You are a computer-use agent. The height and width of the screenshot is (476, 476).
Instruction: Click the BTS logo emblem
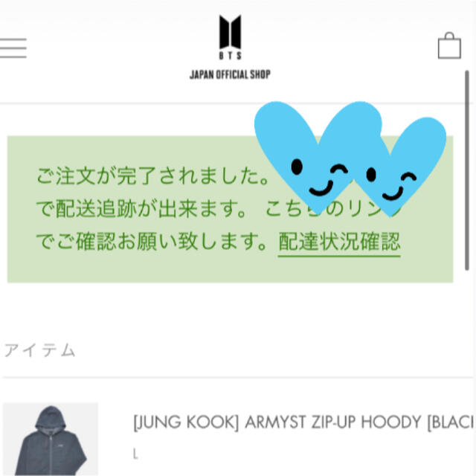point(230,32)
